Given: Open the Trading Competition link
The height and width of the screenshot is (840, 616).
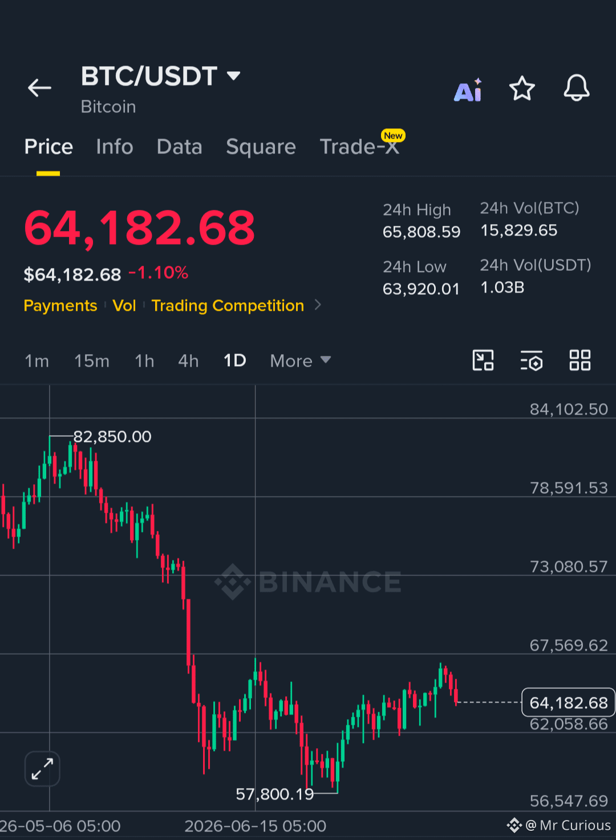Looking at the screenshot, I should 228,306.
